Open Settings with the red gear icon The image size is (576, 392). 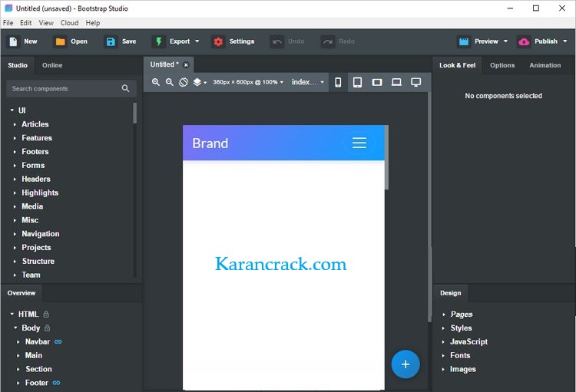[218, 41]
